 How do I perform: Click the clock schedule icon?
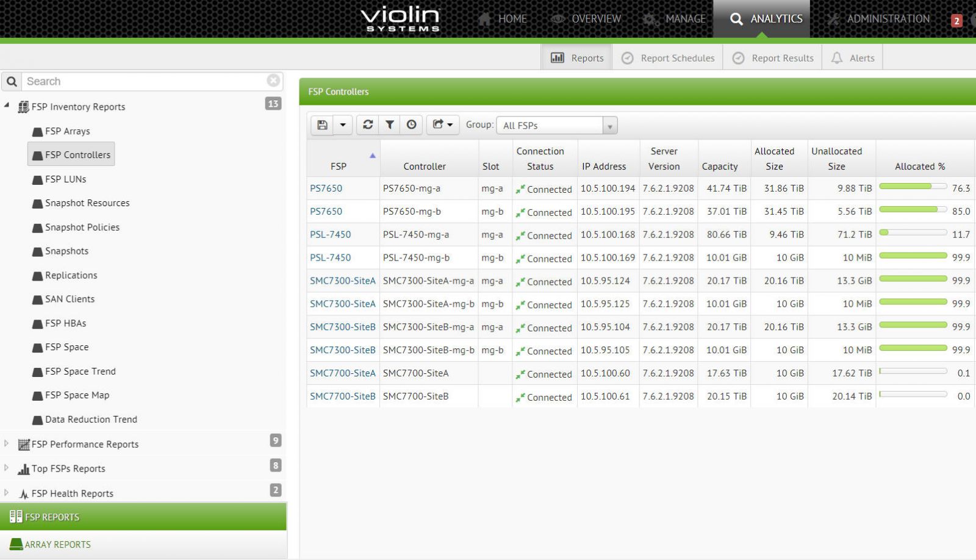coord(411,125)
